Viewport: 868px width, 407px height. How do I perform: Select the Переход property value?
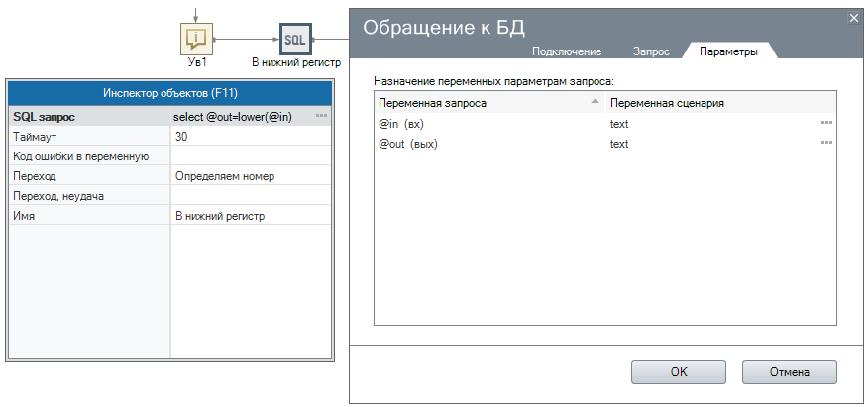[250, 176]
